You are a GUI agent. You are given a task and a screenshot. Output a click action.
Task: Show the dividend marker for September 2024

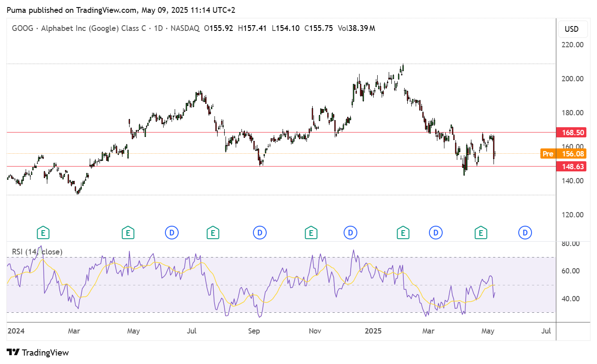[x=260, y=232]
